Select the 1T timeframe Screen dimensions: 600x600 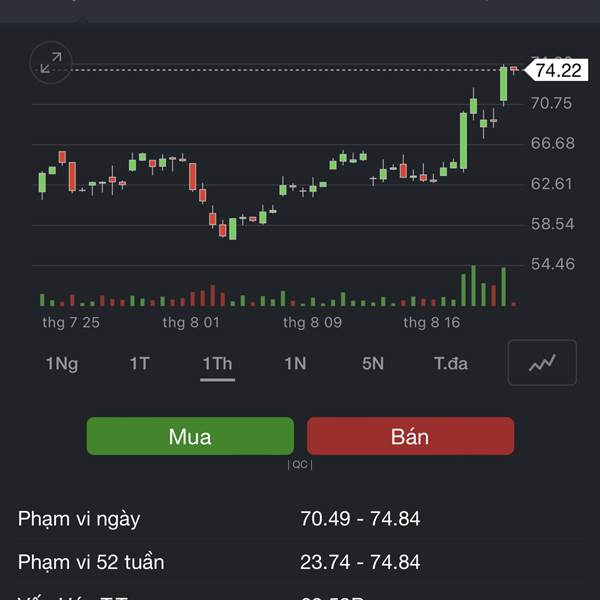coord(139,364)
